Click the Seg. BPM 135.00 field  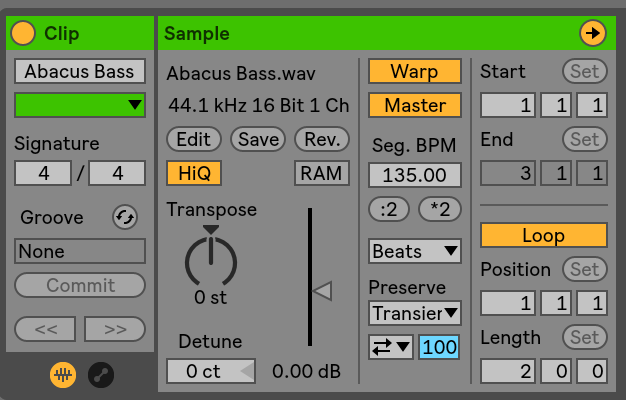click(x=415, y=175)
